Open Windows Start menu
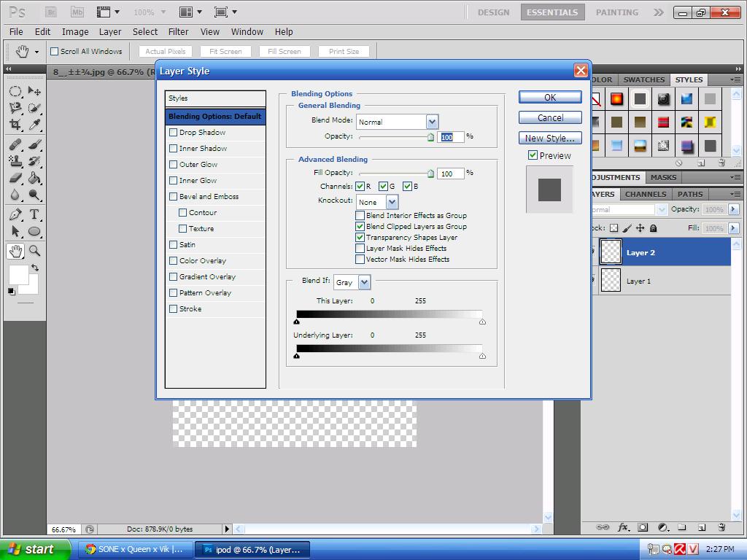 click(x=34, y=549)
